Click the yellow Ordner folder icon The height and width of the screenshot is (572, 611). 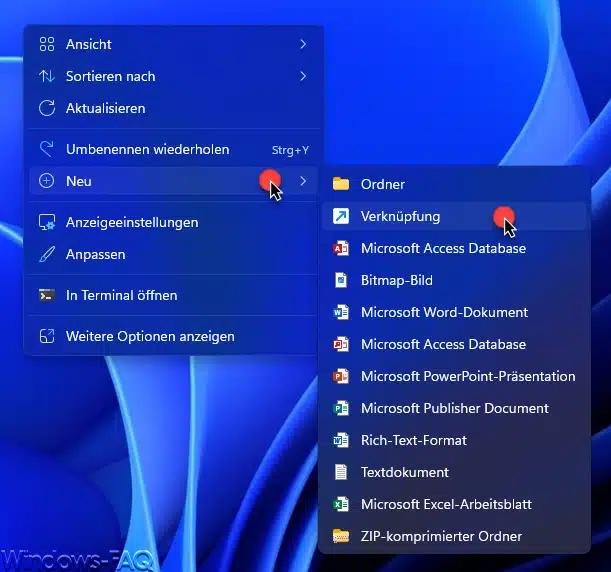(341, 184)
